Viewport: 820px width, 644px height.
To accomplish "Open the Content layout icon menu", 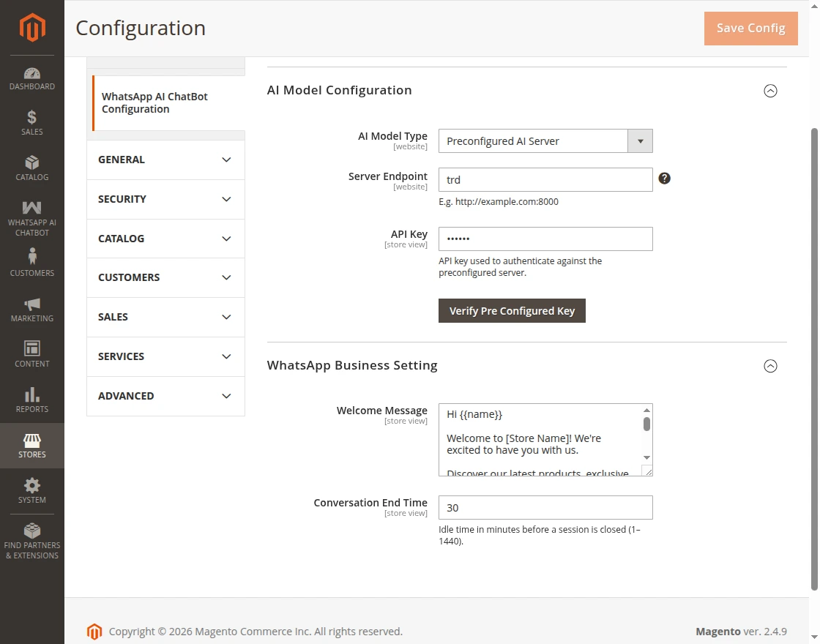I will (x=32, y=355).
